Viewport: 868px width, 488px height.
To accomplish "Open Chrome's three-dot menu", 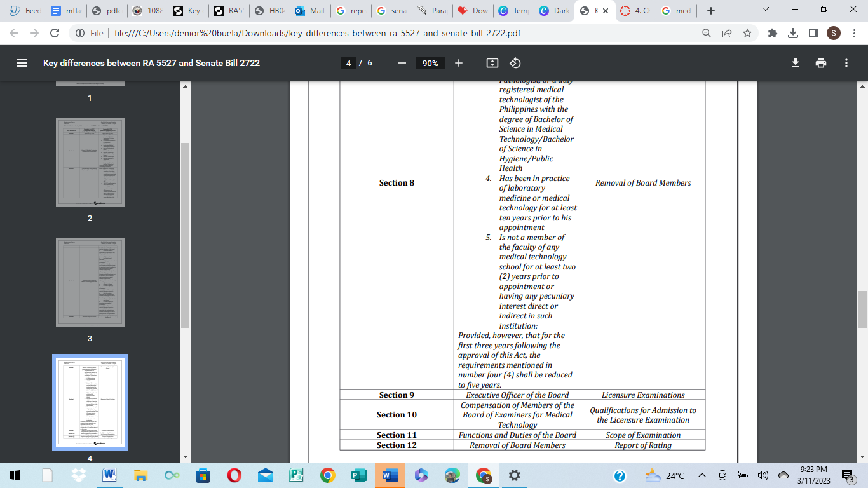I will pos(853,33).
